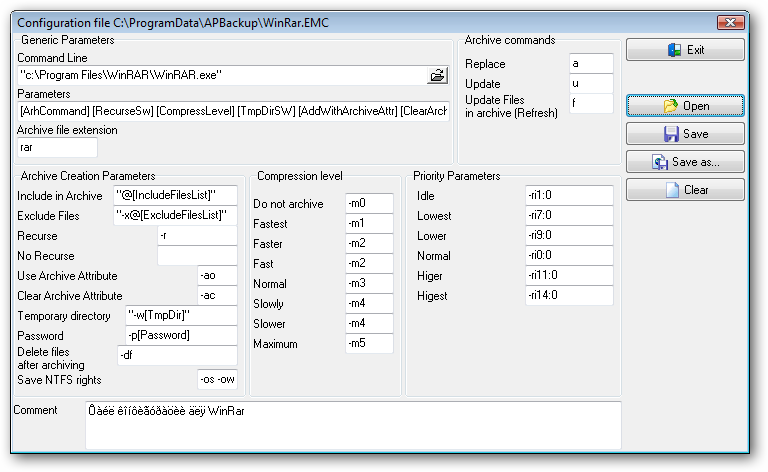Click the Include in Archive field
The image size is (768, 472).
coord(175,195)
